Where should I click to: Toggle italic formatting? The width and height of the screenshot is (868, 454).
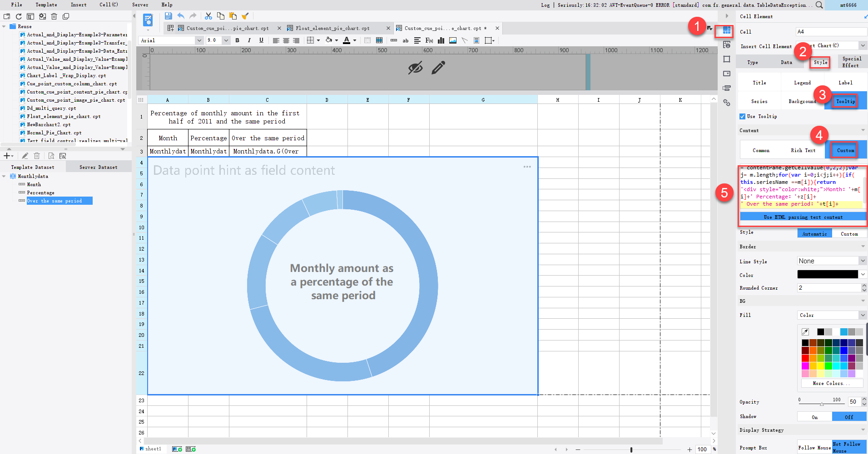(249, 40)
